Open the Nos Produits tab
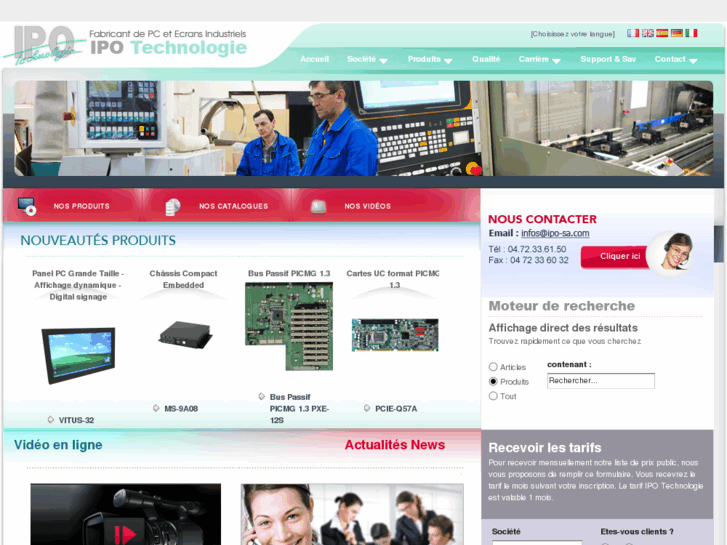The width and height of the screenshot is (727, 545). click(x=82, y=206)
